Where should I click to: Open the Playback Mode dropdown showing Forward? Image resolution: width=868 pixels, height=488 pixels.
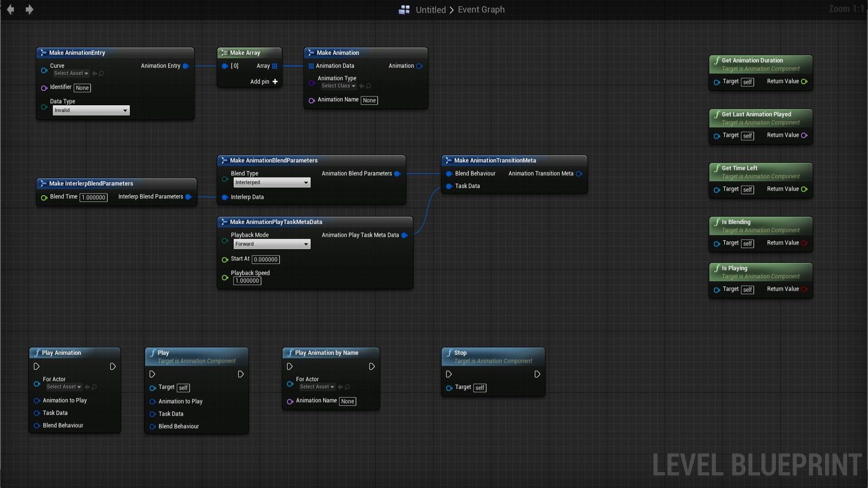[x=271, y=243]
